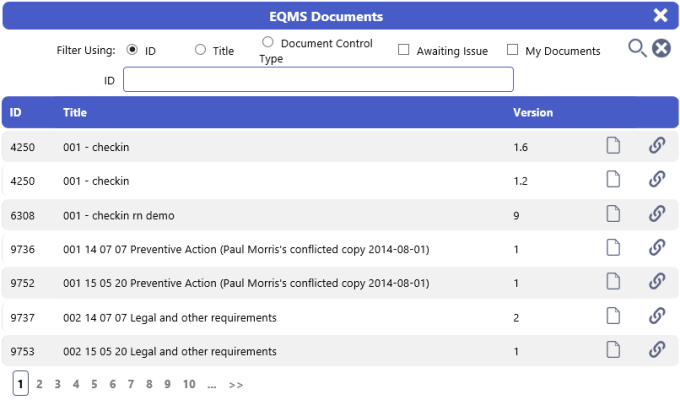Click ID cell 9736
Image resolution: width=680 pixels, height=400 pixels.
click(x=23, y=249)
